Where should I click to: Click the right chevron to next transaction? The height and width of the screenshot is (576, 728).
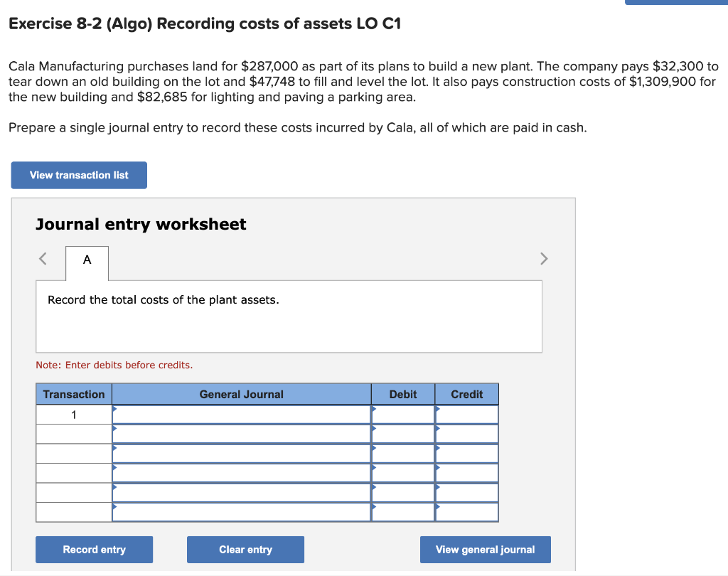[544, 259]
